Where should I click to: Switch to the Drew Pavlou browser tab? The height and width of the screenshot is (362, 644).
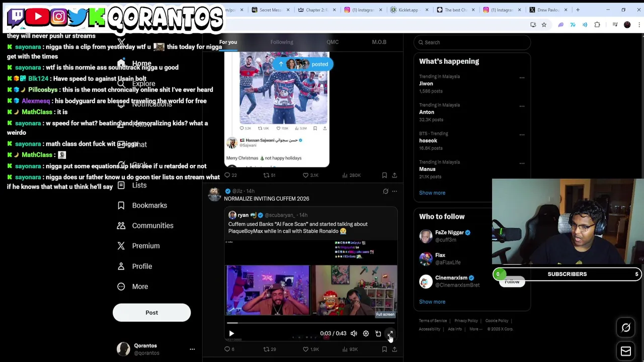tap(548, 10)
